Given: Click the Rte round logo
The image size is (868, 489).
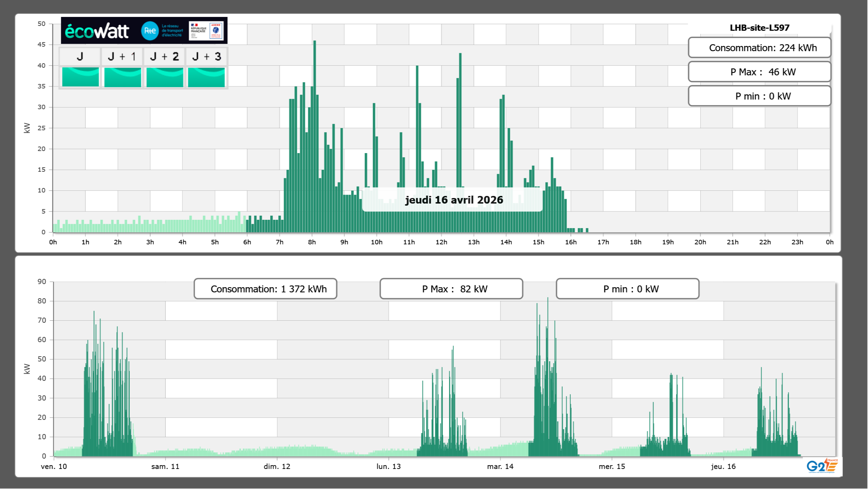Looking at the screenshot, I should point(150,31).
